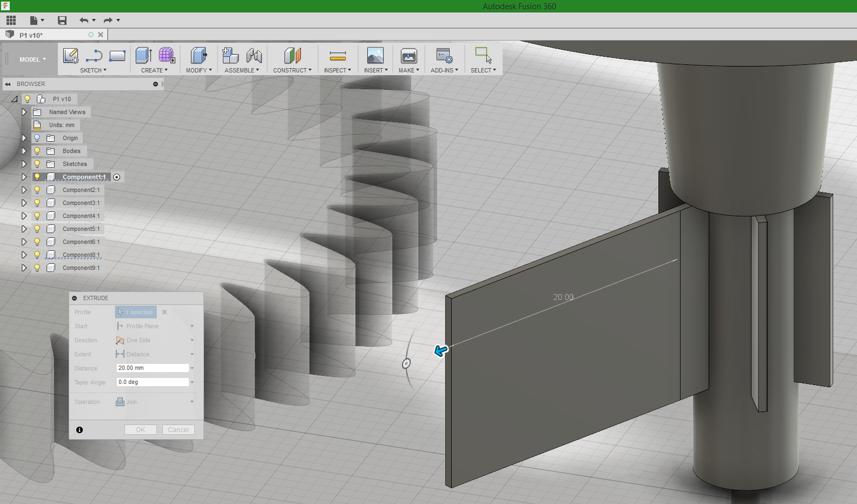This screenshot has height=504, width=857.
Task: Select the 3D Print make tool
Action: tap(409, 56)
